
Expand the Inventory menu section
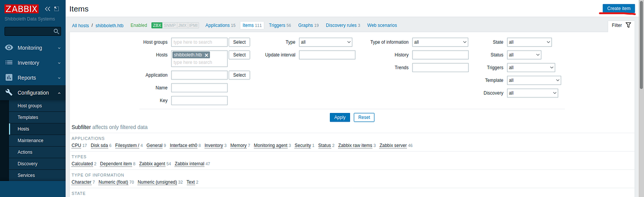(x=33, y=62)
